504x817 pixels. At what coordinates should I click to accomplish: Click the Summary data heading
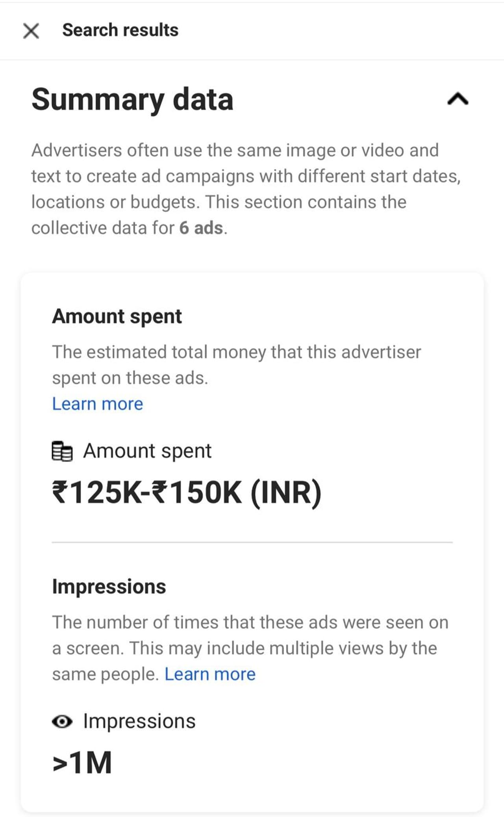tap(132, 99)
